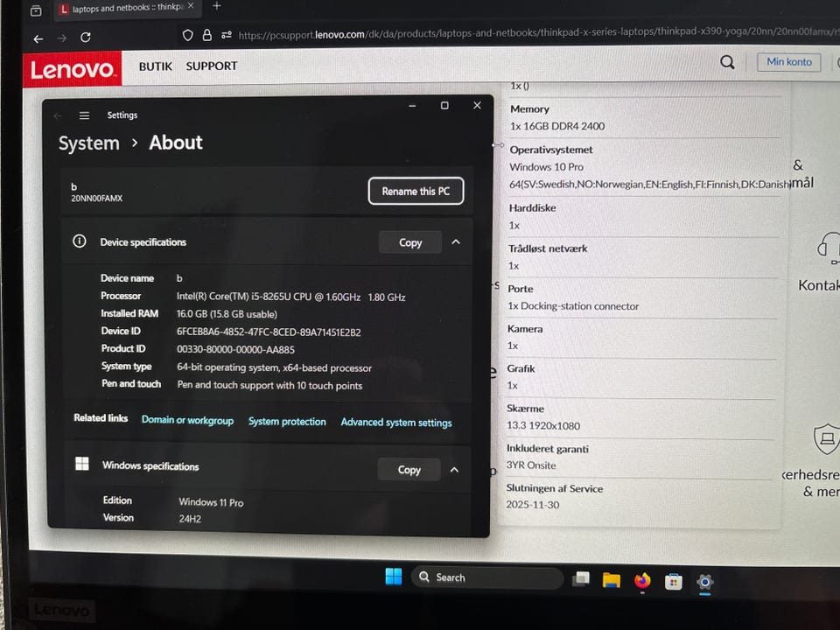Click service end date 2025-11-30

point(533,505)
